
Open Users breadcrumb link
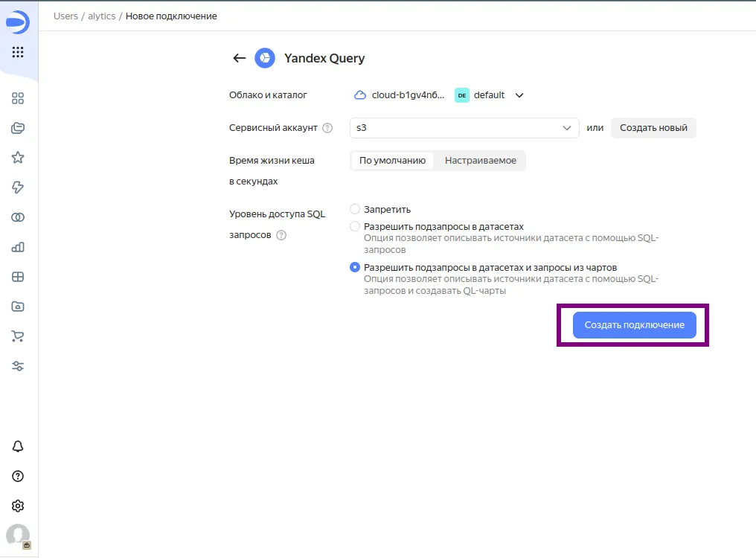click(65, 16)
